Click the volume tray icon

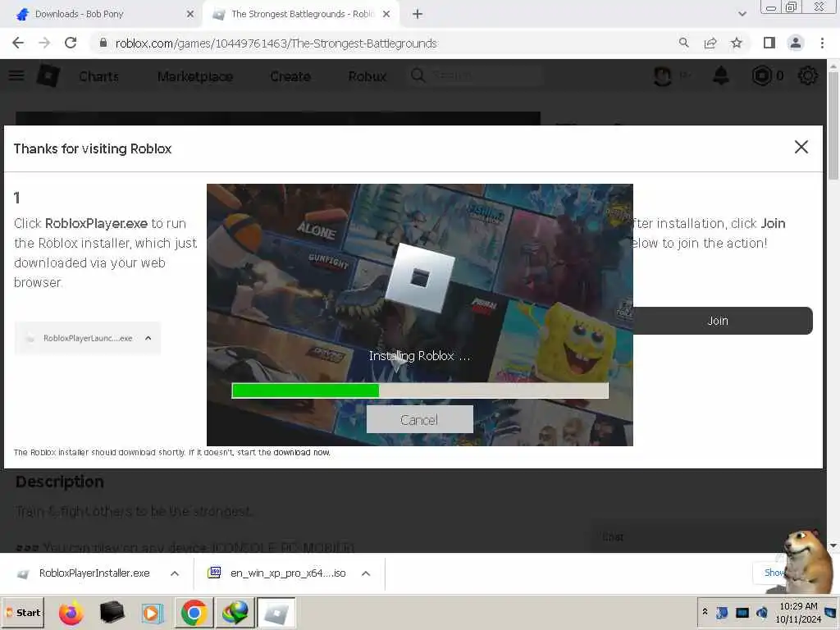click(762, 612)
